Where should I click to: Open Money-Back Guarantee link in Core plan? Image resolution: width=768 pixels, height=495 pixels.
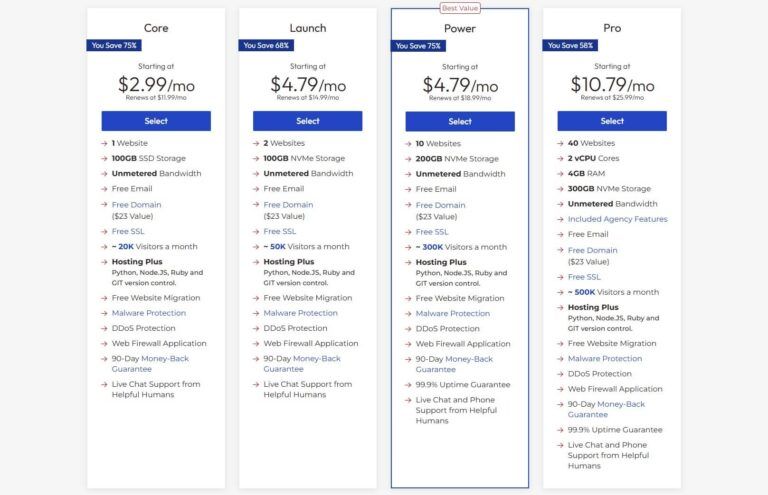[x=163, y=358]
